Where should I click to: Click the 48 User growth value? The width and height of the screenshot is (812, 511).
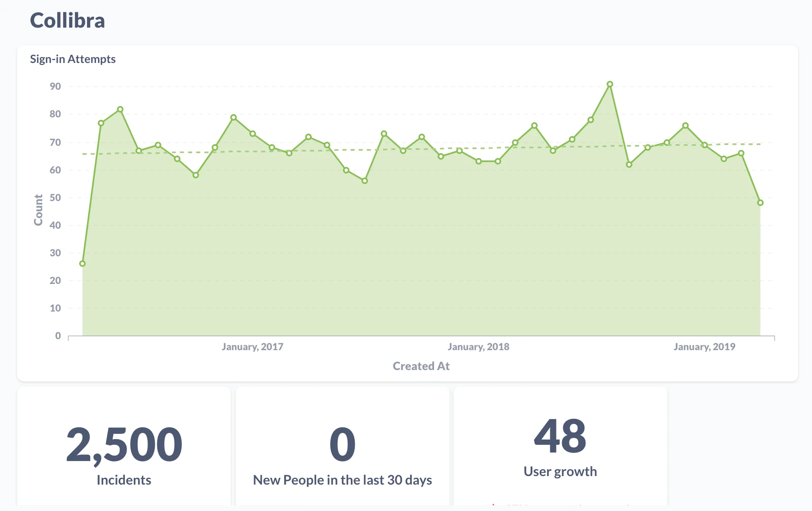pos(560,437)
